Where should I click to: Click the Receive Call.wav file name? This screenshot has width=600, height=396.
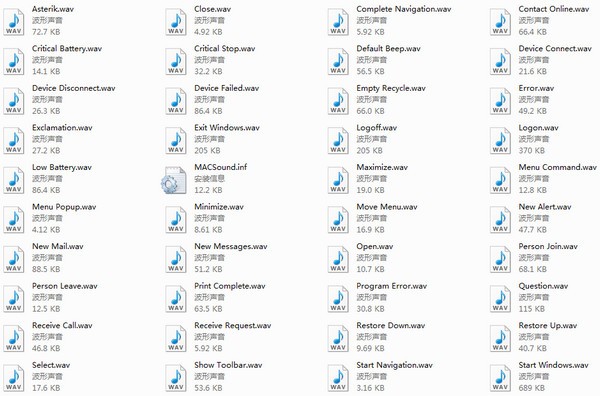pos(62,326)
